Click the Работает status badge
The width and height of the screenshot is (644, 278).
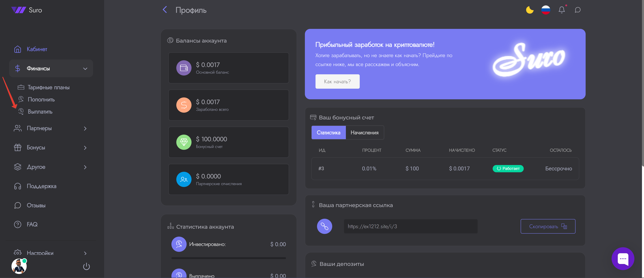[x=508, y=168]
